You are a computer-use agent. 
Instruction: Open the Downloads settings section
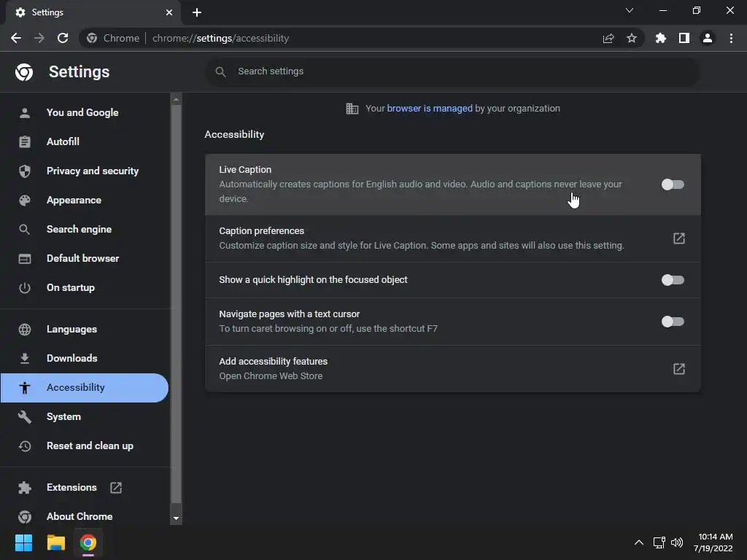(x=85, y=358)
